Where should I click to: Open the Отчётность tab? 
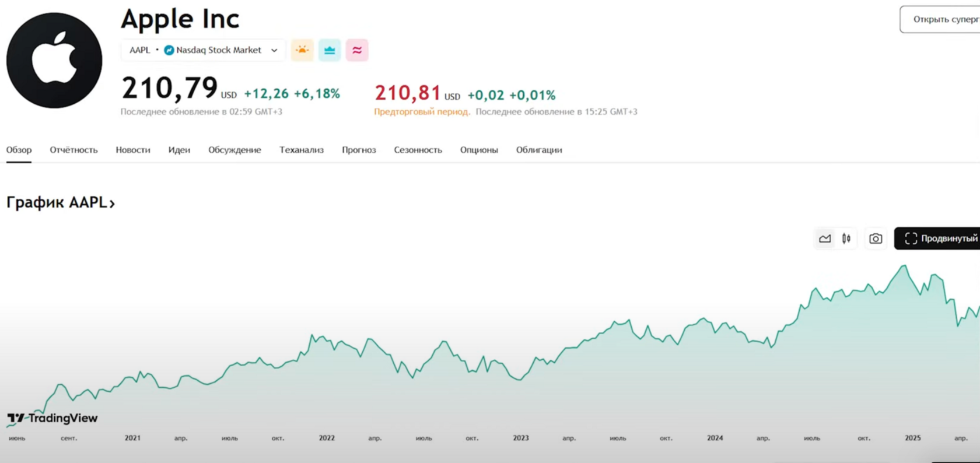[x=73, y=150]
